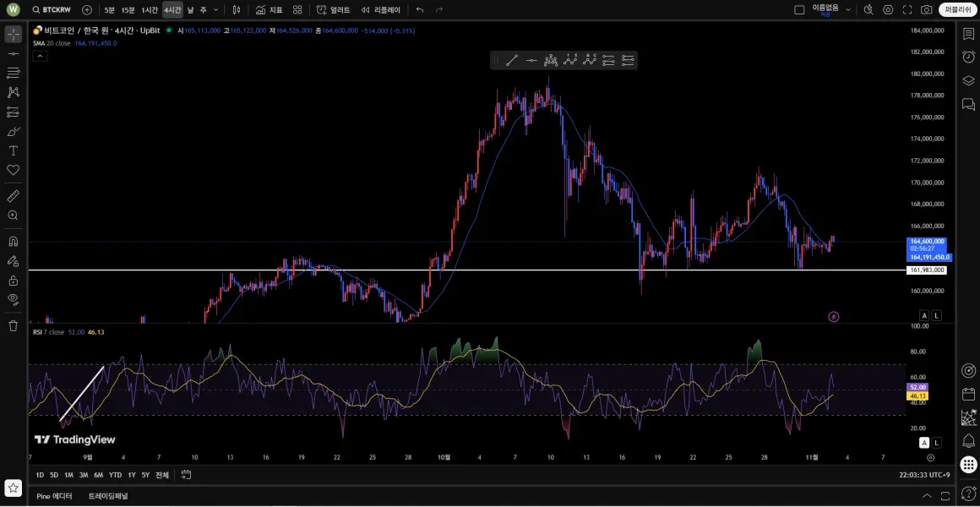
Task: Toggle hide all drawings eye icon
Action: 13,299
